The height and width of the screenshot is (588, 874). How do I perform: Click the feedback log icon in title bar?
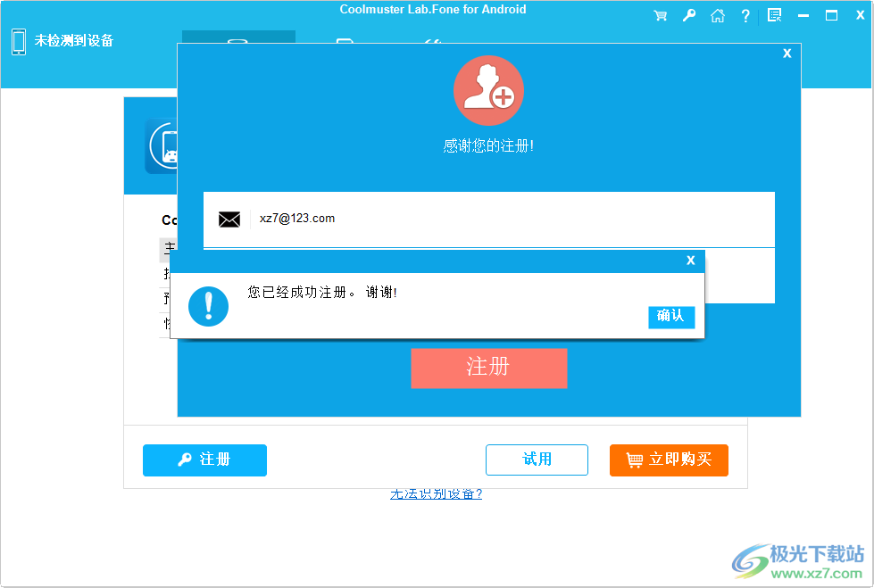click(x=774, y=15)
